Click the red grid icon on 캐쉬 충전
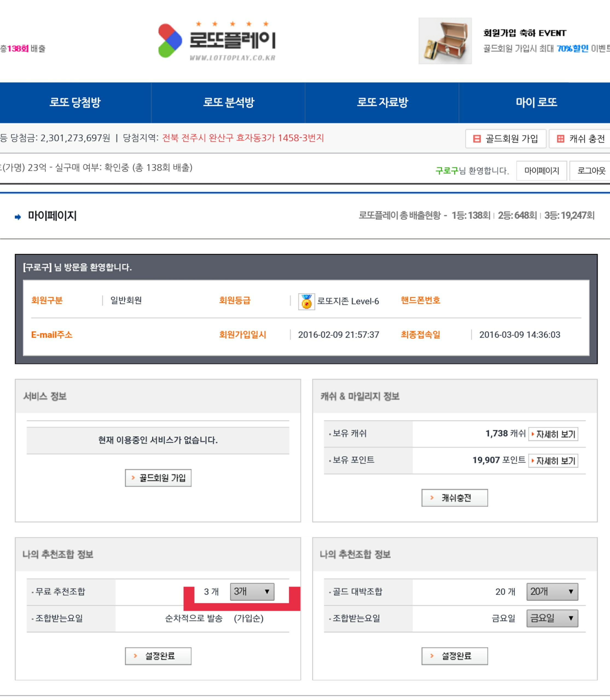The image size is (610, 700). coord(560,139)
